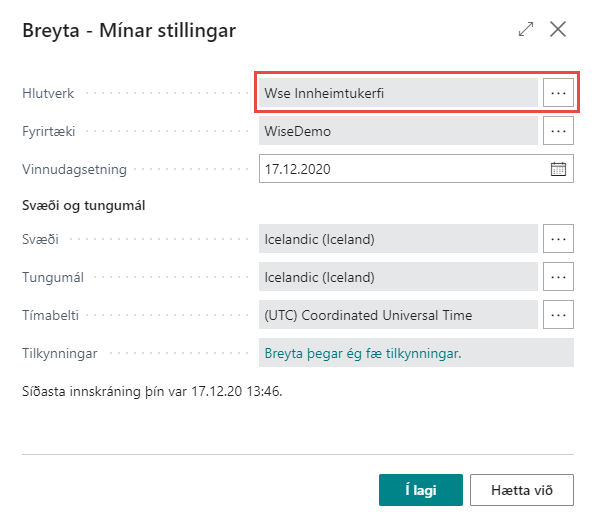Viewport: 595px width, 527px height.
Task: Select the Coordinated Universal Time field
Action: [x=398, y=315]
